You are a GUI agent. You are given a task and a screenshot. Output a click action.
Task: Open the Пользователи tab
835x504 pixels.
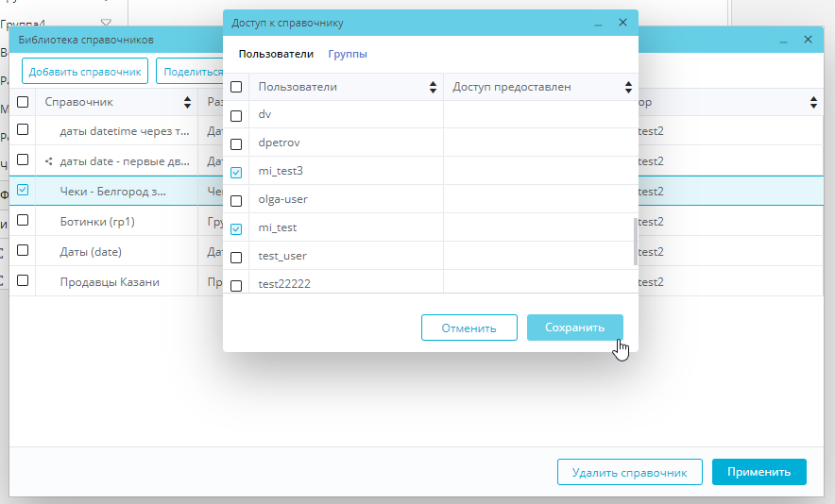tap(276, 55)
